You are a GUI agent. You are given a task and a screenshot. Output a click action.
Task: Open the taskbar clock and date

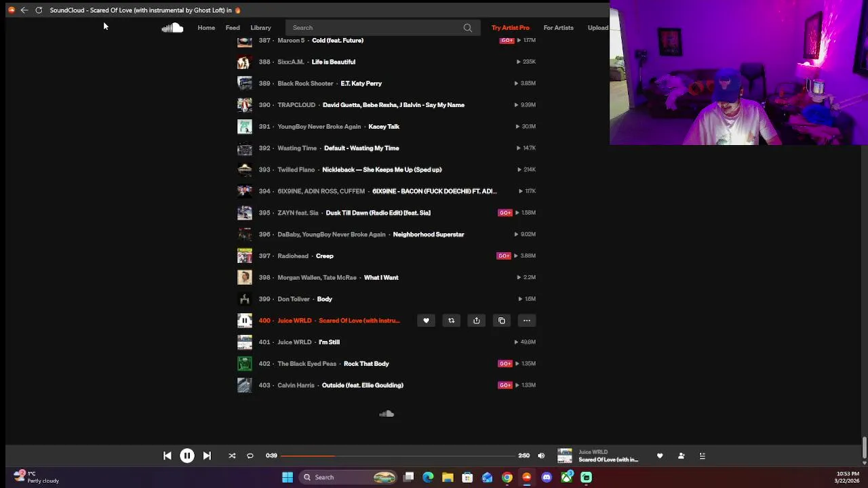848,477
